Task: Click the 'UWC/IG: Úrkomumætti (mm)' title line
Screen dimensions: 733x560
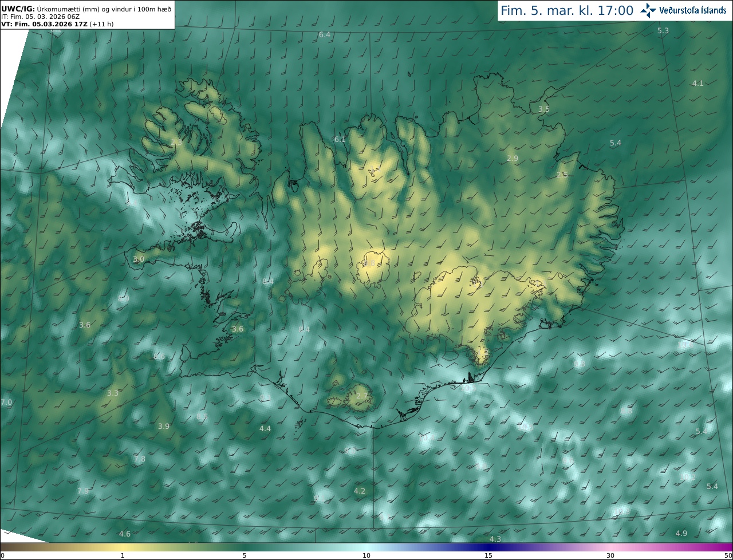Action: coord(86,9)
